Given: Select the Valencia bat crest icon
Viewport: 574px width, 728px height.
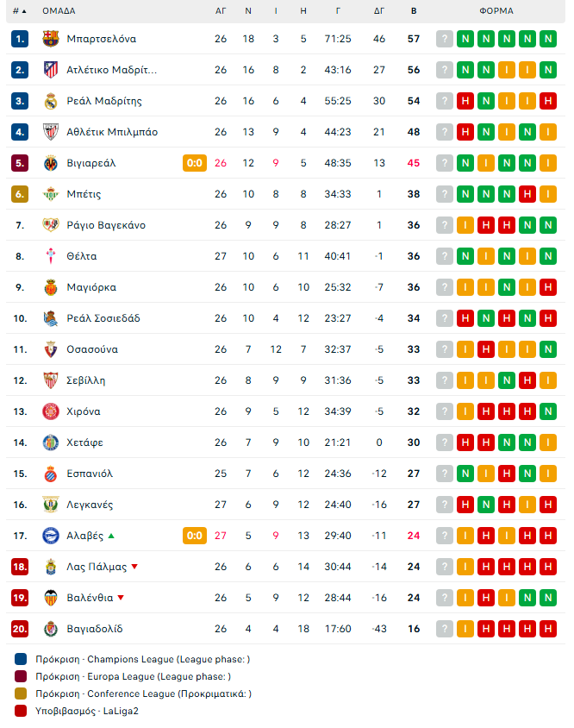Looking at the screenshot, I should pos(51,598).
